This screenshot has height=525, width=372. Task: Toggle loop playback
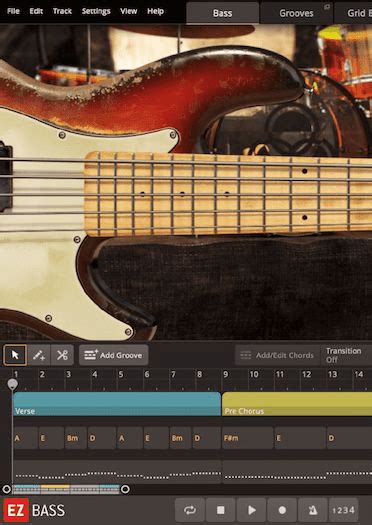click(190, 510)
